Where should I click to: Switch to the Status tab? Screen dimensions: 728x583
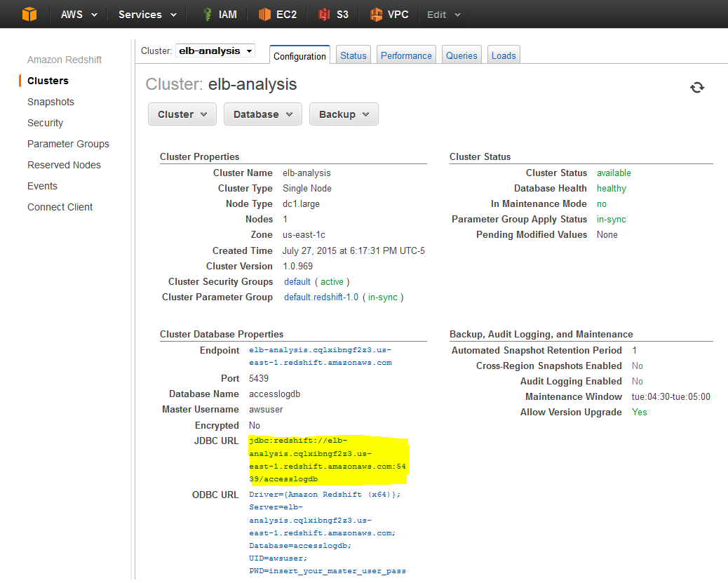[353, 55]
